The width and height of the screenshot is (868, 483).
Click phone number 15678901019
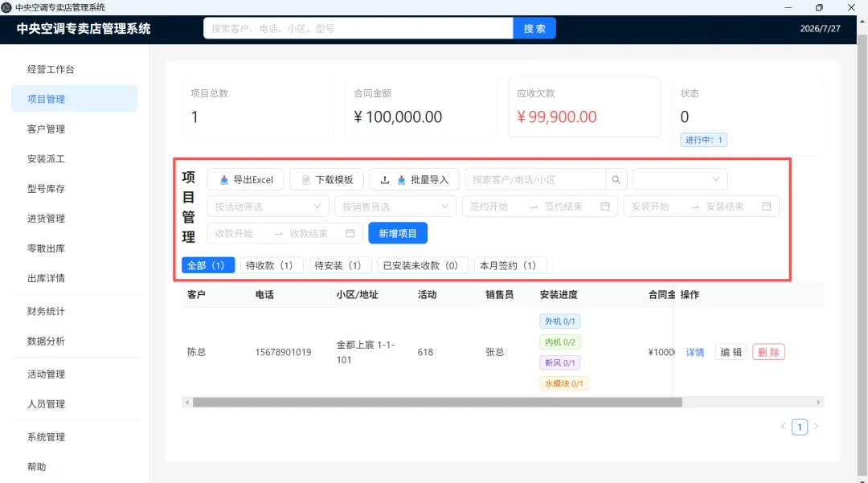(283, 353)
